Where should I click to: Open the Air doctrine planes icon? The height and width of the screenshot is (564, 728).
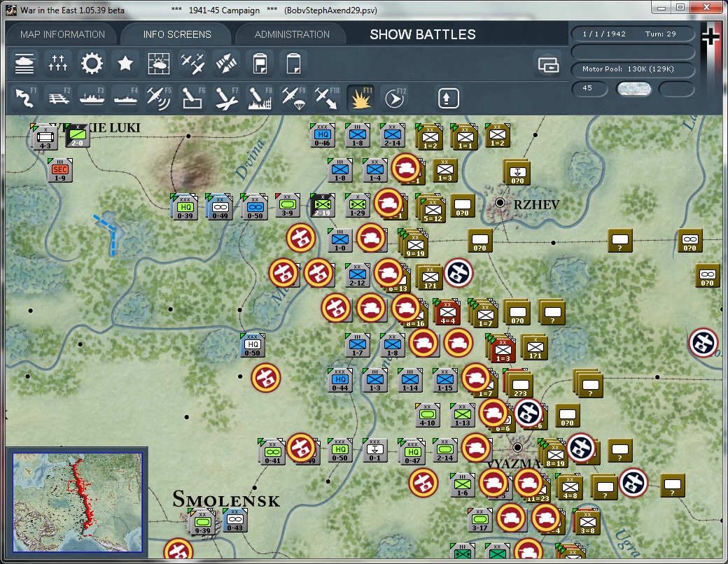(x=192, y=64)
